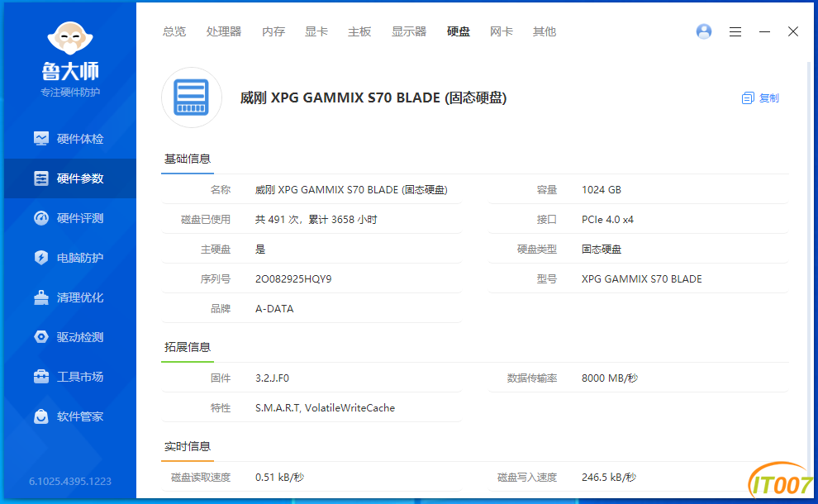
Task: Select the 硬盘类型 value 固态硬盘
Action: pyautogui.click(x=602, y=250)
